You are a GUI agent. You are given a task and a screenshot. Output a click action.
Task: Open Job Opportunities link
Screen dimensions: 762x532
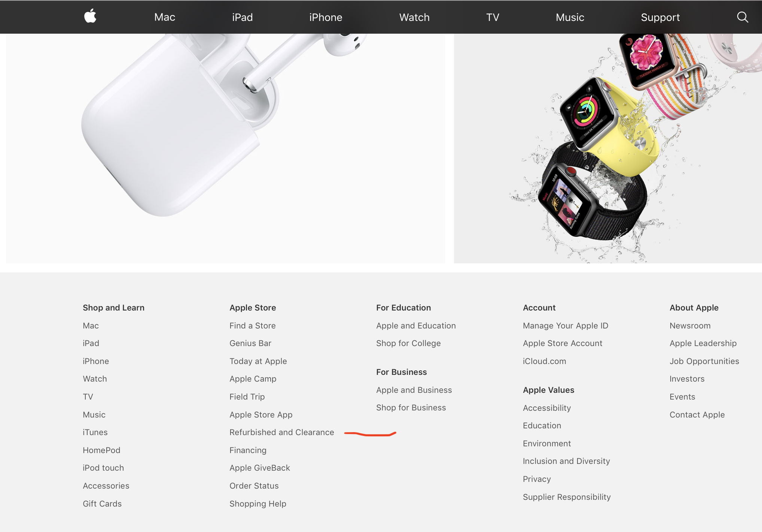(x=704, y=361)
